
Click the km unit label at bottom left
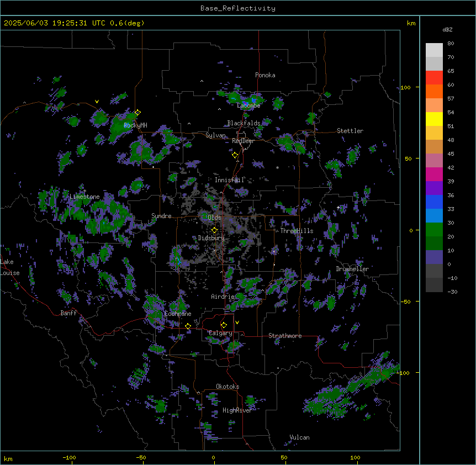(8, 458)
